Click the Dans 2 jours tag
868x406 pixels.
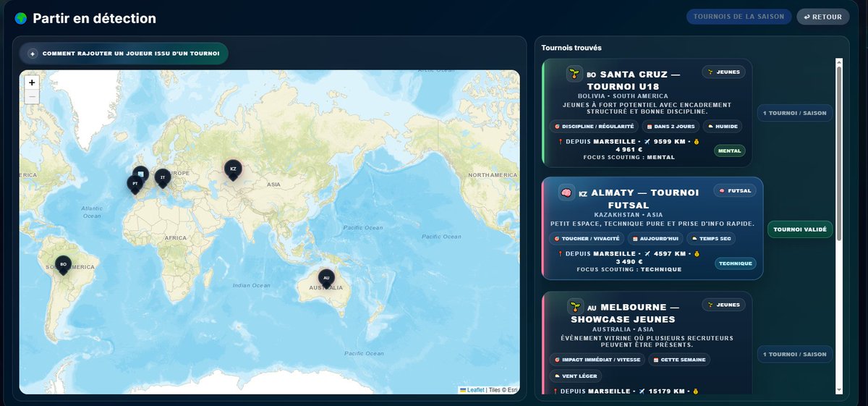671,126
